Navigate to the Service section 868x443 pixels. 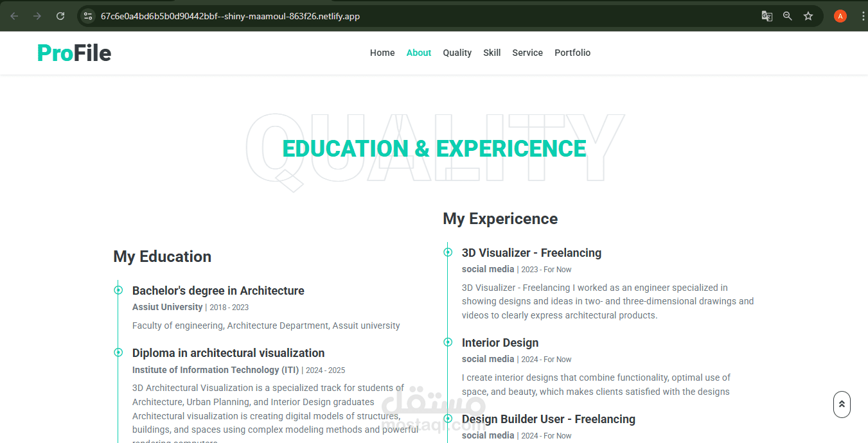[x=527, y=53]
